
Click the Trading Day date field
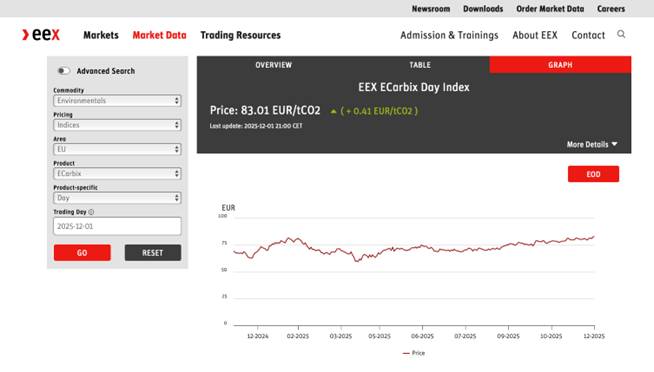click(x=117, y=226)
